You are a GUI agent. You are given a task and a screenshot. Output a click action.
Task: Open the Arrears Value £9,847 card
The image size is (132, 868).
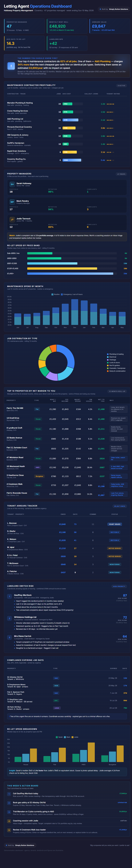[110, 26]
